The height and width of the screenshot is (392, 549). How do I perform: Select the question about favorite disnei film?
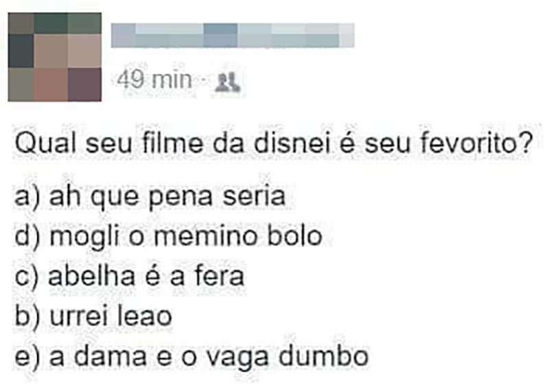[x=273, y=143]
